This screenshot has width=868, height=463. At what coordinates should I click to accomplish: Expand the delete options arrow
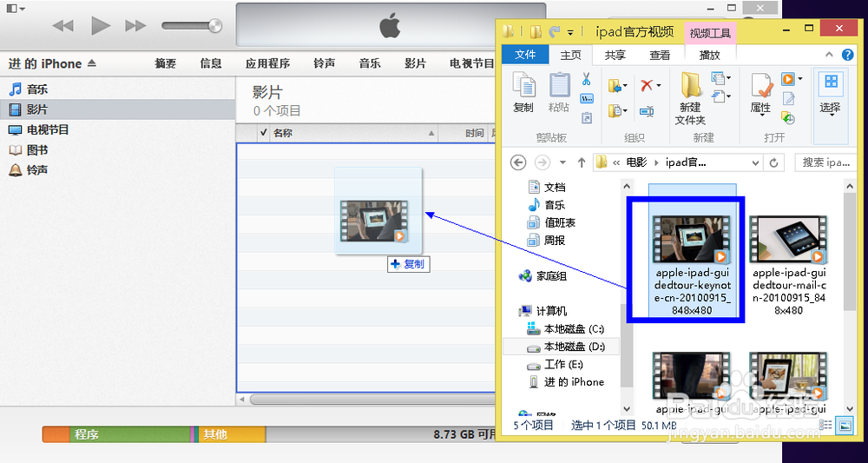(659, 85)
